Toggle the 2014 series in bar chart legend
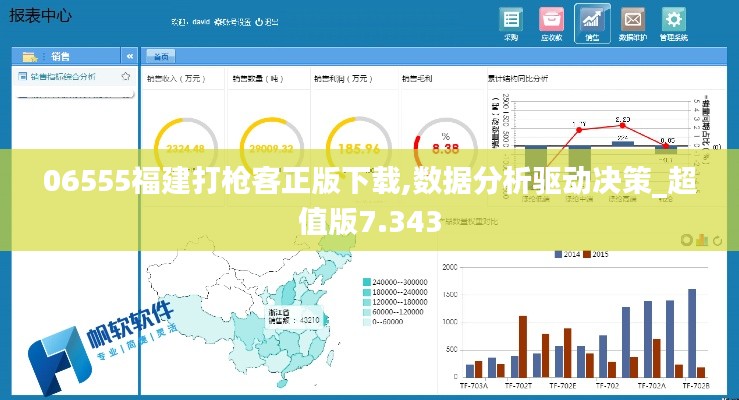739x400 pixels. pos(566,255)
